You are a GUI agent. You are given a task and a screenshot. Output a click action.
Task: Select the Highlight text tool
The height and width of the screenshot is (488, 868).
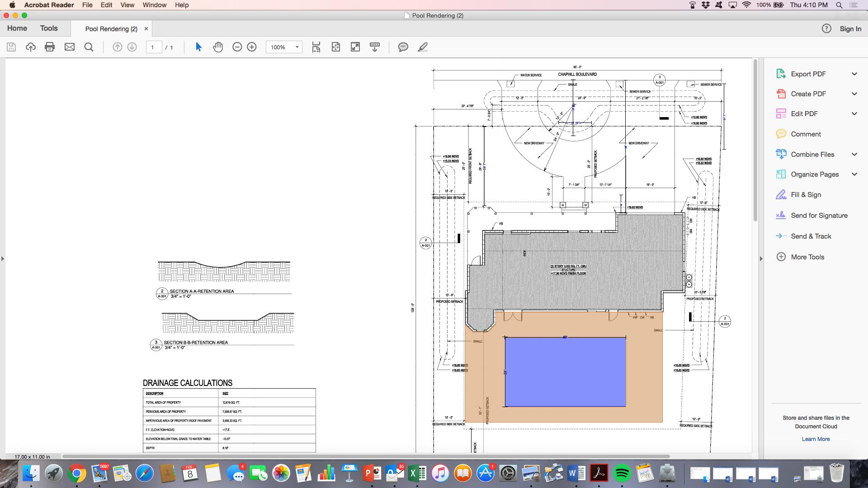pyautogui.click(x=422, y=47)
